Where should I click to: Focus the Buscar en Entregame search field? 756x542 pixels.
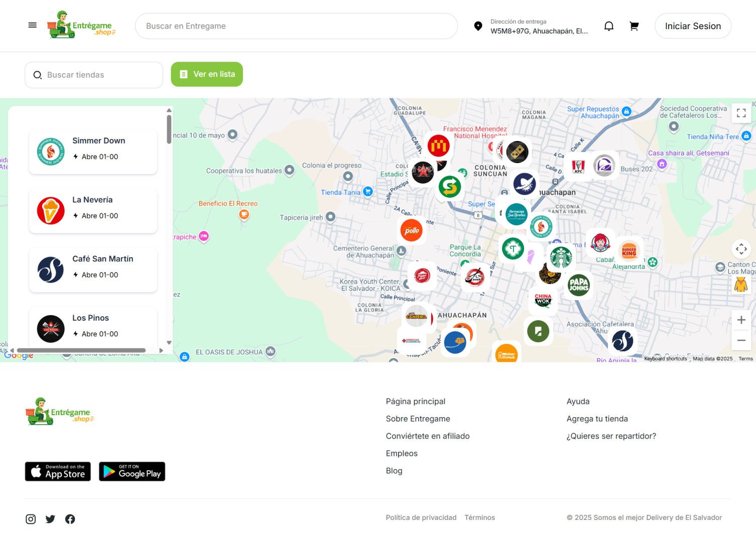(x=296, y=26)
